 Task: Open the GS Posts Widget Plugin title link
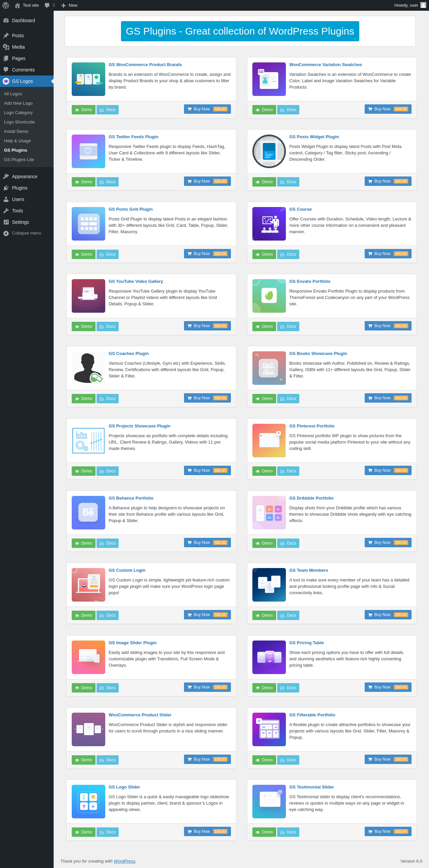[x=314, y=137]
